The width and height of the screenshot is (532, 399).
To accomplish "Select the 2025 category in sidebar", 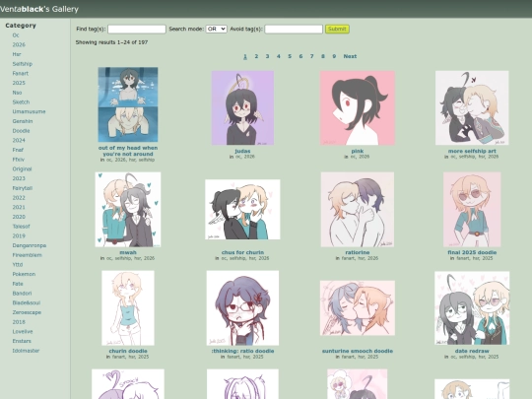I will pyautogui.click(x=19, y=83).
